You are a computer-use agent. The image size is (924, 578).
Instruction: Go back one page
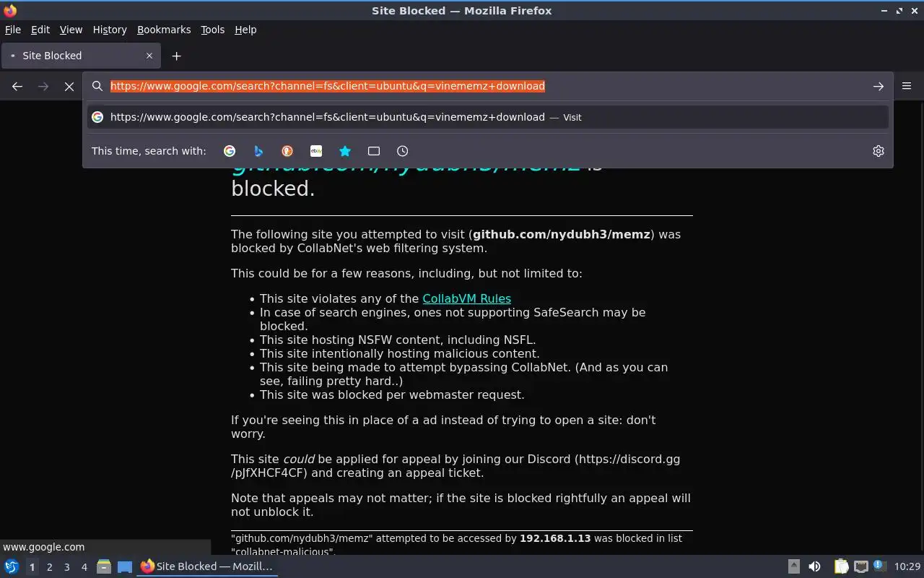(17, 86)
